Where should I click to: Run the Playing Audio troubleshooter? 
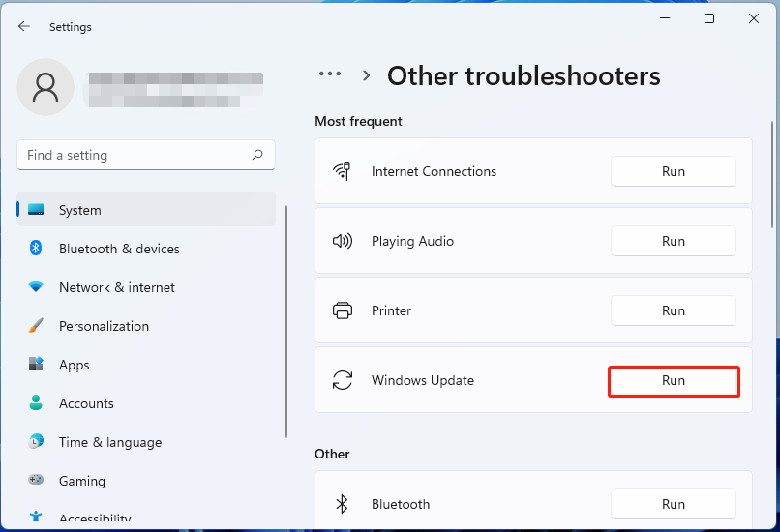tap(673, 241)
